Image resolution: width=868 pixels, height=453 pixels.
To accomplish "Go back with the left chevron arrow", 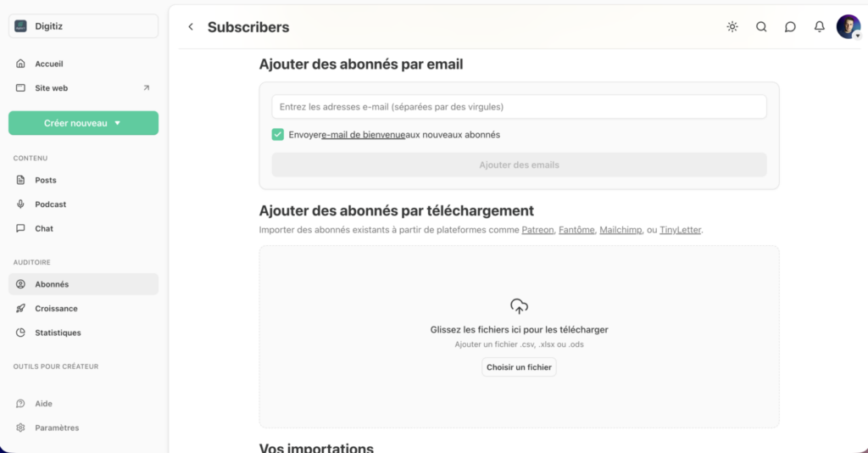I will pyautogui.click(x=191, y=26).
